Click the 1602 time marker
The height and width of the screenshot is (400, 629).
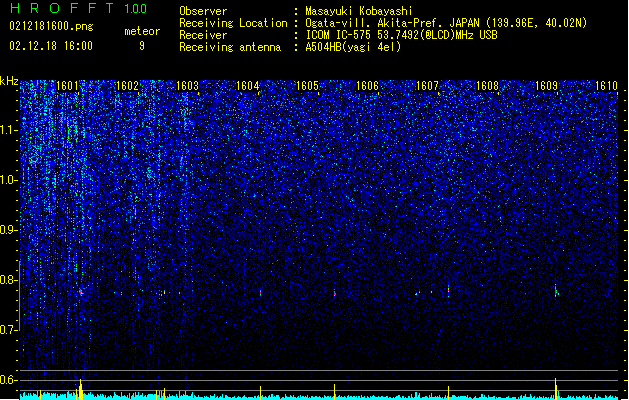click(x=127, y=86)
